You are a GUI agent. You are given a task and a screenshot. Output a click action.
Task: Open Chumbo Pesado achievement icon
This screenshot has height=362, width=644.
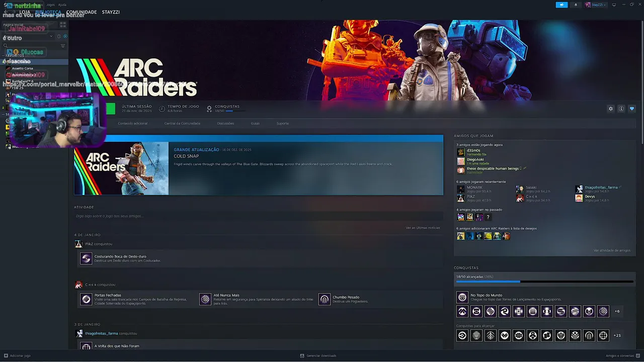click(x=325, y=299)
